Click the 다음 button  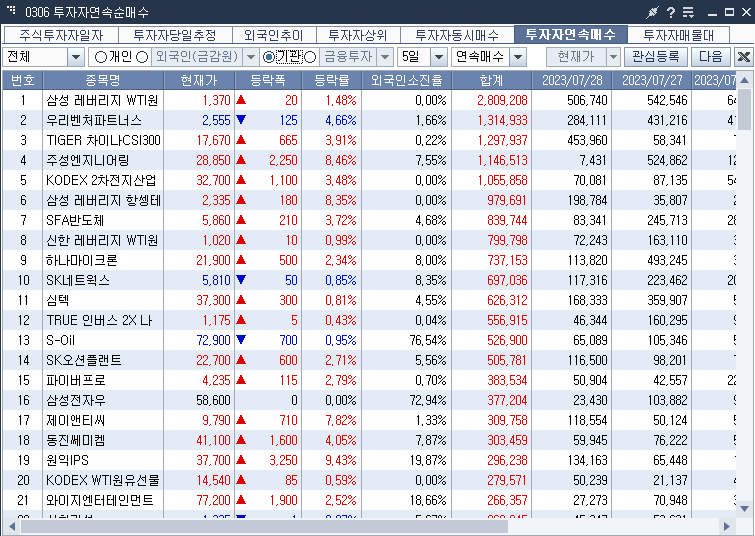coord(711,57)
